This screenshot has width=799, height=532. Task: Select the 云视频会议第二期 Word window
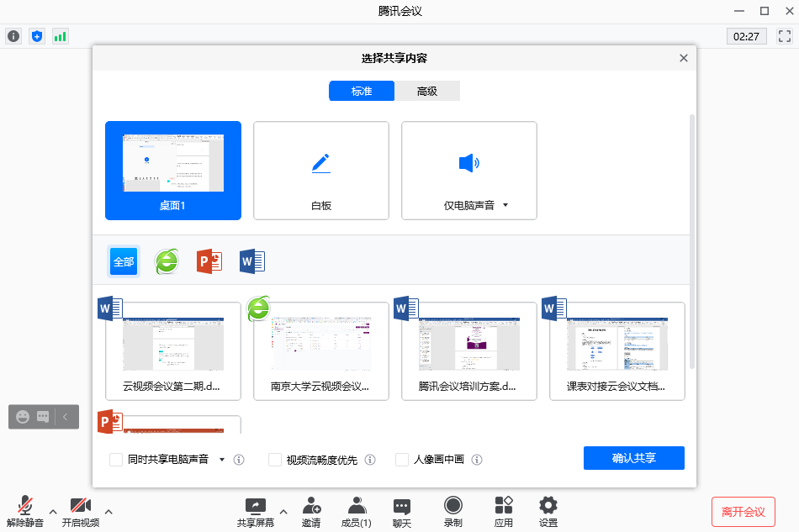[x=173, y=351]
